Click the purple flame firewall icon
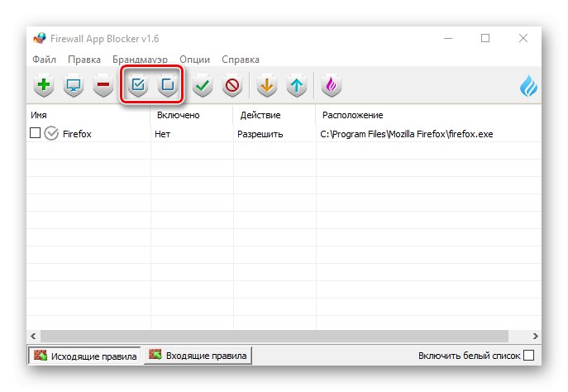This screenshot has height=392, width=568. pyautogui.click(x=332, y=85)
